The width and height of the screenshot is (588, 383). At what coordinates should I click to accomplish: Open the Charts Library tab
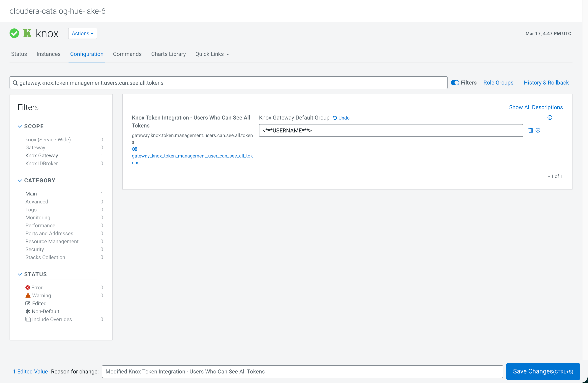coord(168,54)
